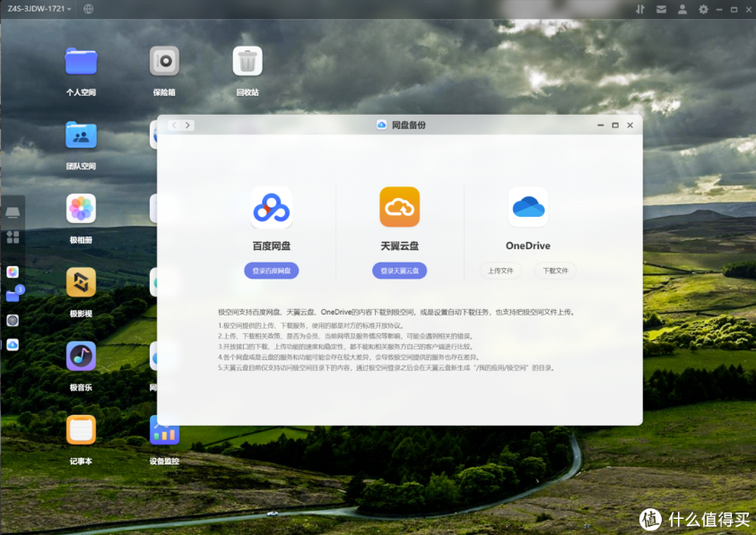Minimize the 网盘备份 window
The height and width of the screenshot is (535, 756).
(x=600, y=125)
